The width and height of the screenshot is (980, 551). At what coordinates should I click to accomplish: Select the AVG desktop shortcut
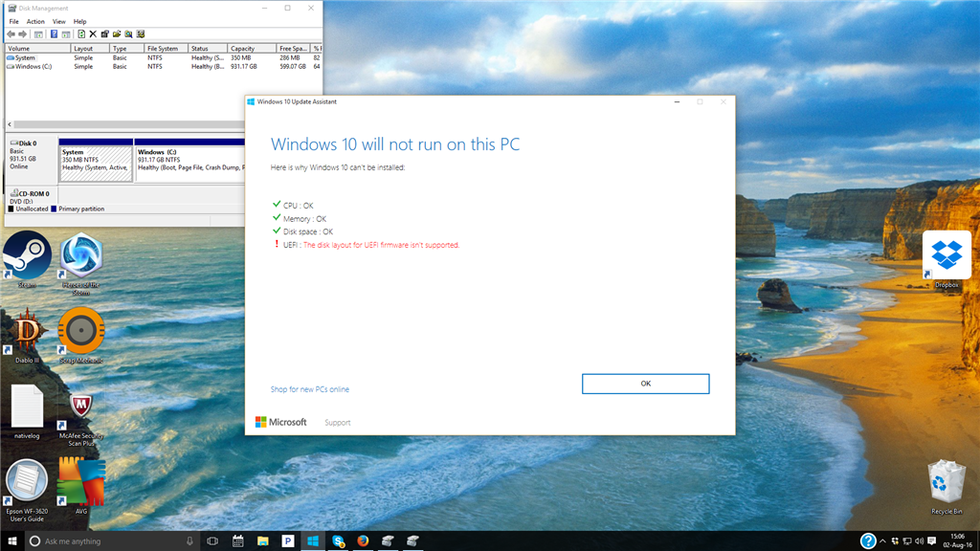point(81,486)
